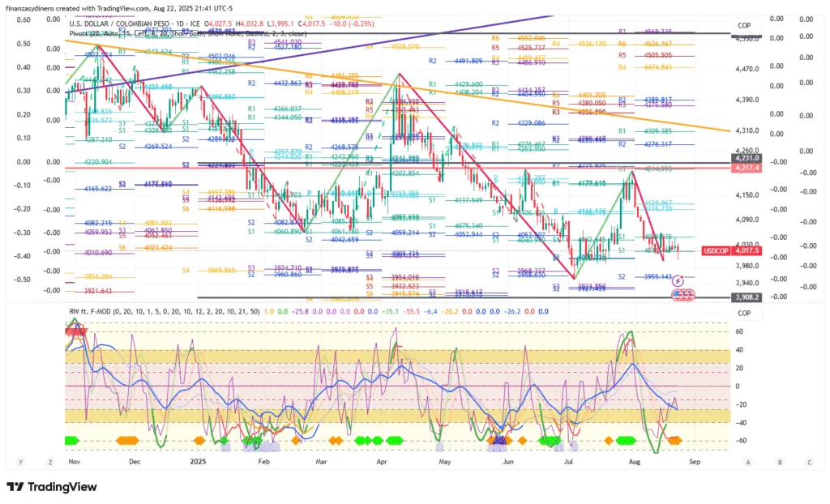Click the 4,390.0 price axis value
The width and height of the screenshot is (830, 504).
(x=747, y=100)
